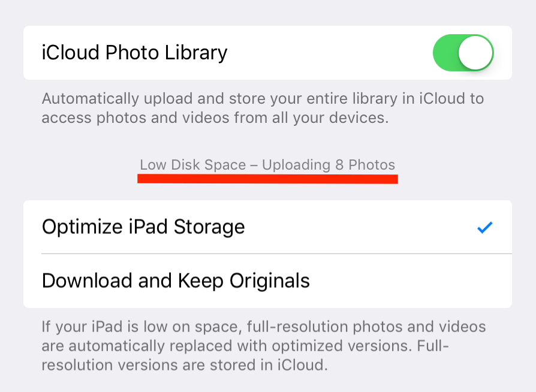This screenshot has width=536, height=392.
Task: Click the word "Download" in the second option
Action: tap(87, 281)
